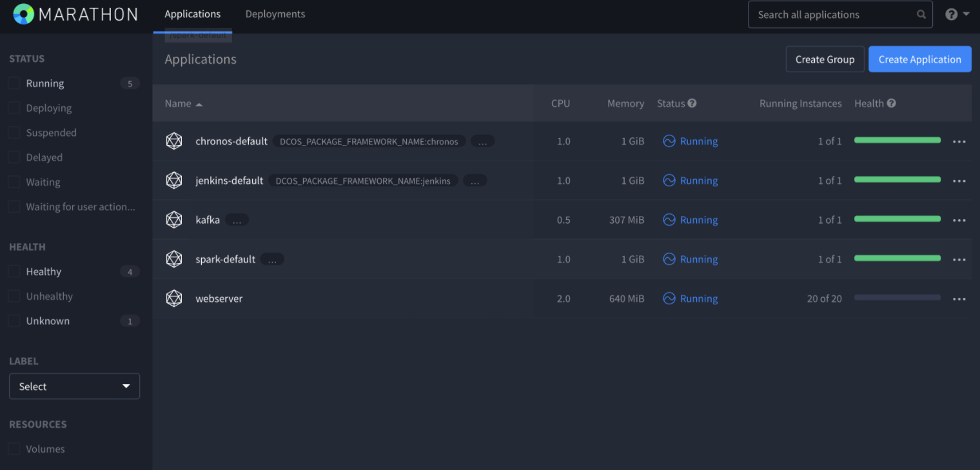This screenshot has width=980, height=470.
Task: Click the chronos-default app icon
Action: tap(174, 141)
